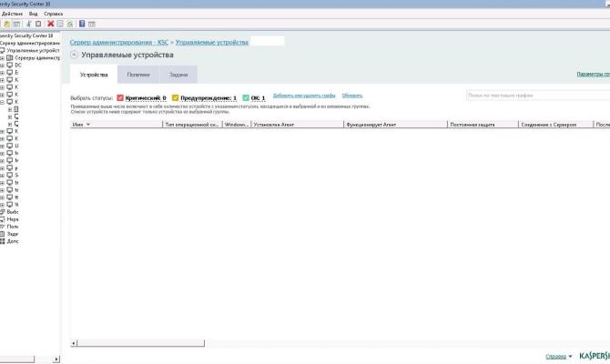Click the round toggle beside Управляемые устройства heading
This screenshot has height=364, width=610.
(x=74, y=55)
